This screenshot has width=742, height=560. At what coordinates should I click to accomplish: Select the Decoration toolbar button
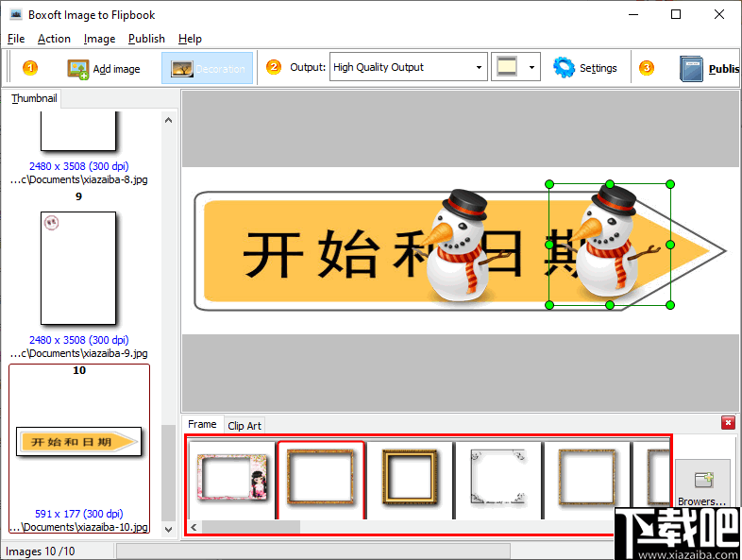(x=208, y=68)
